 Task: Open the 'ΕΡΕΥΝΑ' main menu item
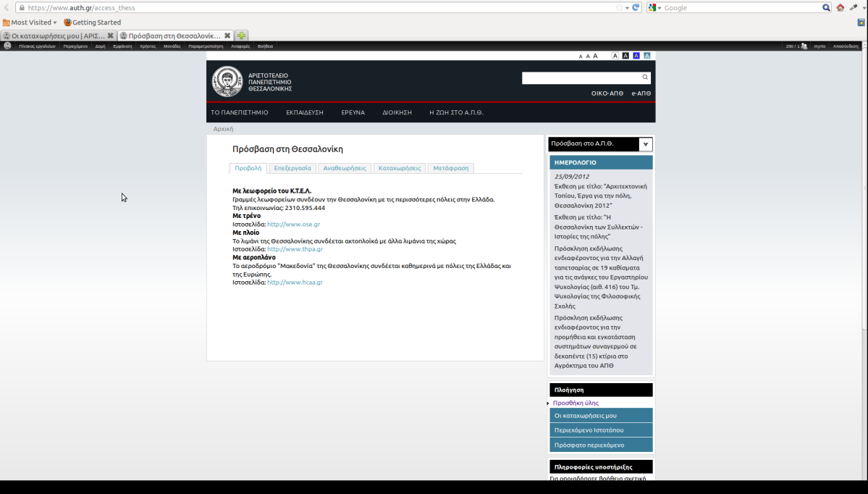point(353,112)
